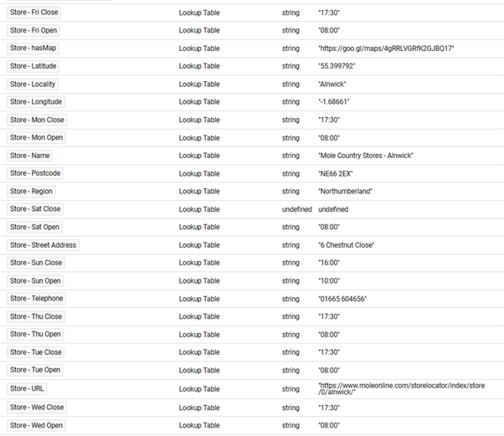Open the Store - Locality variable chip
This screenshot has width=504, height=436.
34,84
